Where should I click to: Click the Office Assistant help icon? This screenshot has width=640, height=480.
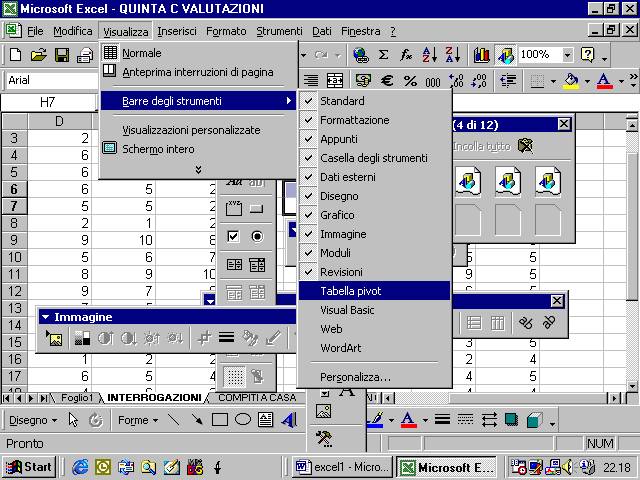[588, 54]
